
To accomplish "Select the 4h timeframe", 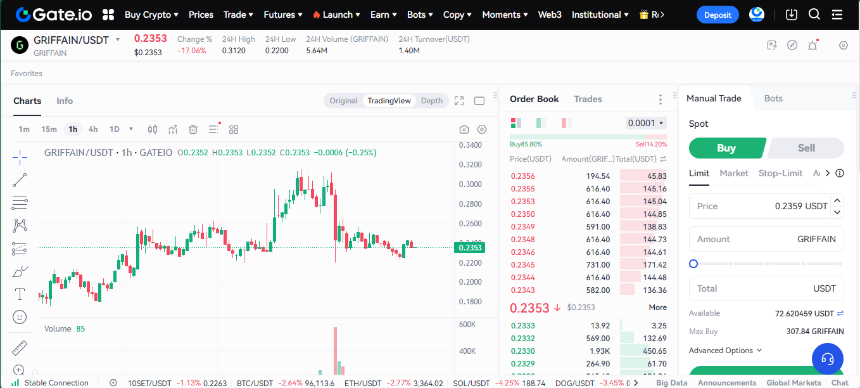I will pos(93,130).
